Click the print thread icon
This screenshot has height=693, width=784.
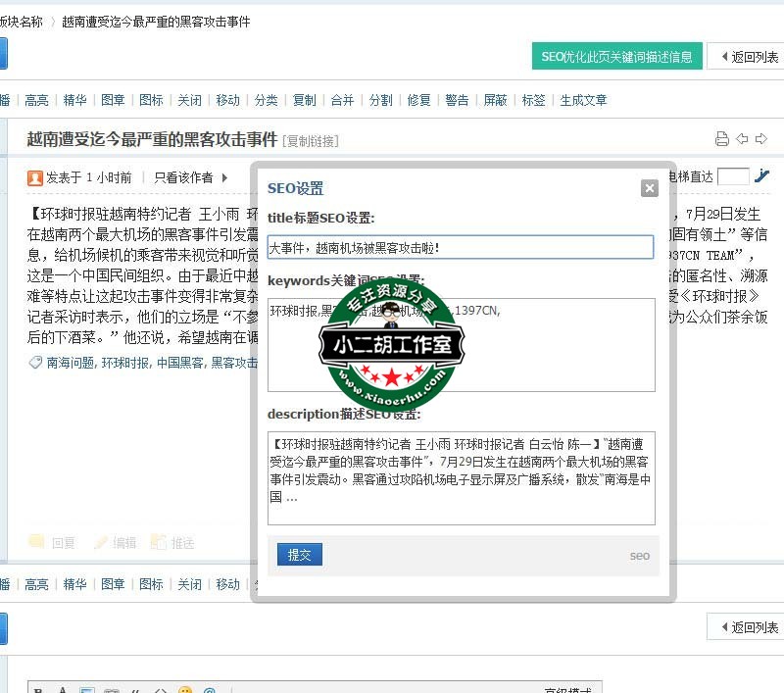[722, 139]
